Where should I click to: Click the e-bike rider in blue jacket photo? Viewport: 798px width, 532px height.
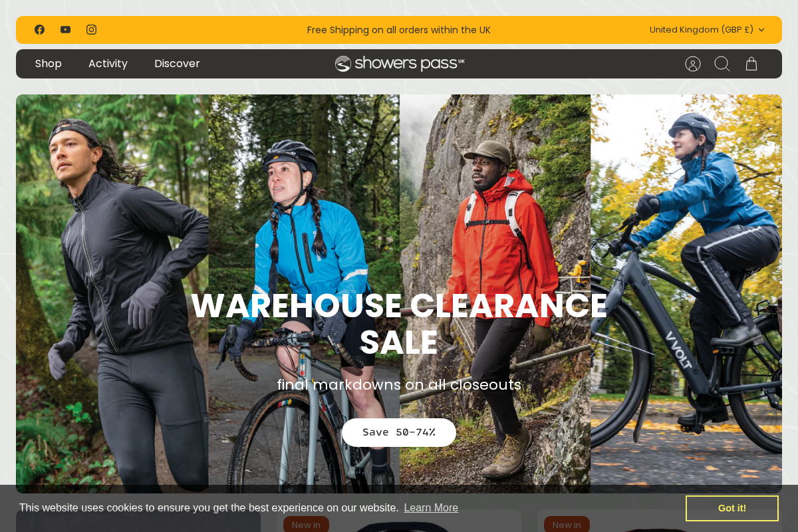click(x=686, y=293)
